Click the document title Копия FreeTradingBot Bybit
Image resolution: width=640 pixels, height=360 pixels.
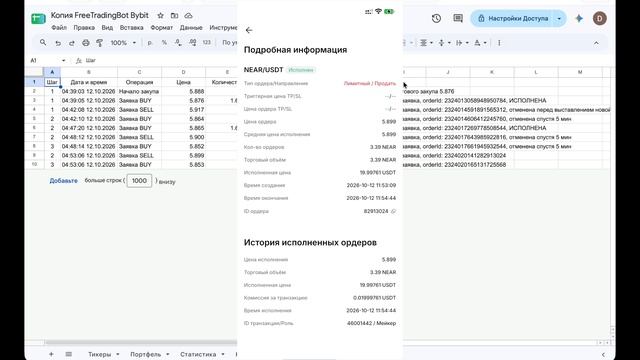tap(100, 15)
